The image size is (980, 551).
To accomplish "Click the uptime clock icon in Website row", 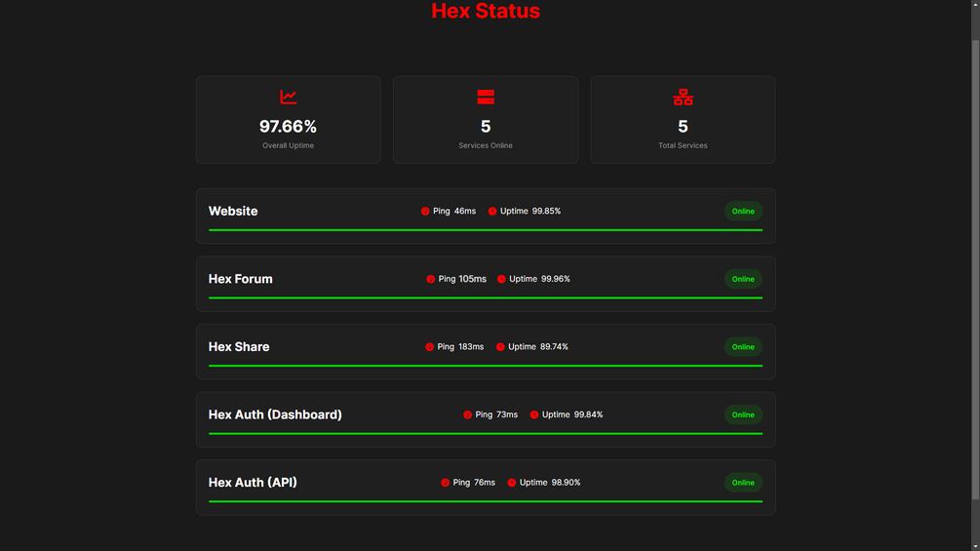I will (x=492, y=212).
